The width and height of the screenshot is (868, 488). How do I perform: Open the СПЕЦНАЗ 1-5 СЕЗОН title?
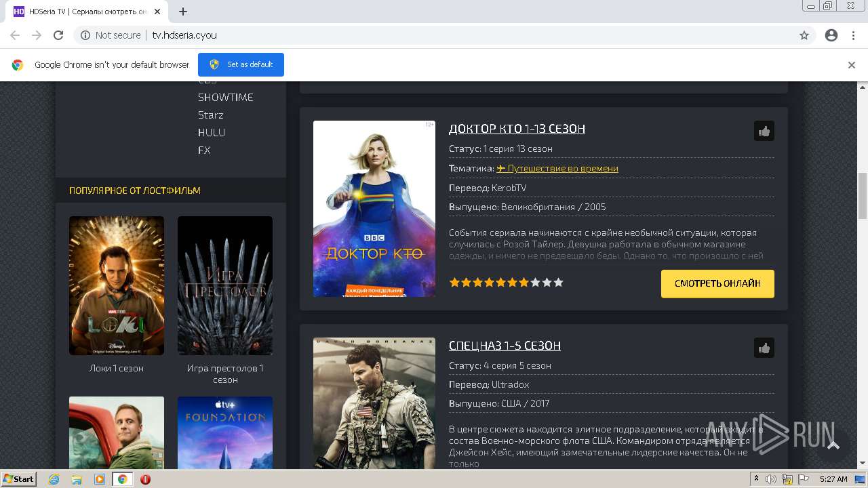505,346
